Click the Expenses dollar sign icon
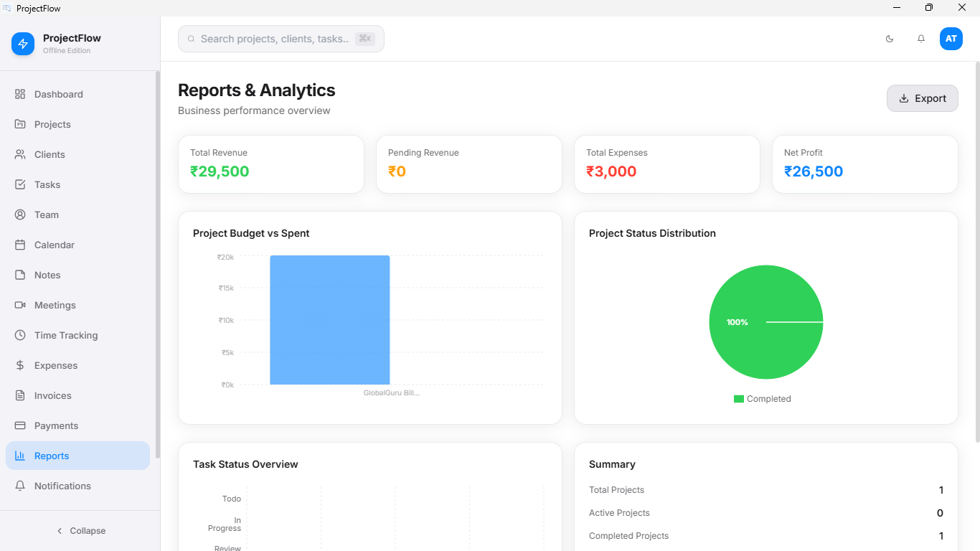 (x=20, y=365)
